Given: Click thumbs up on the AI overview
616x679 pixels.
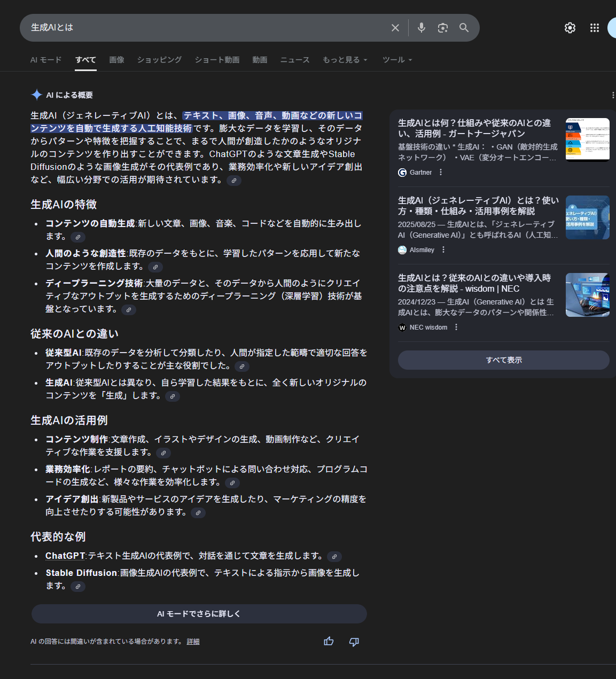Looking at the screenshot, I should pyautogui.click(x=329, y=641).
